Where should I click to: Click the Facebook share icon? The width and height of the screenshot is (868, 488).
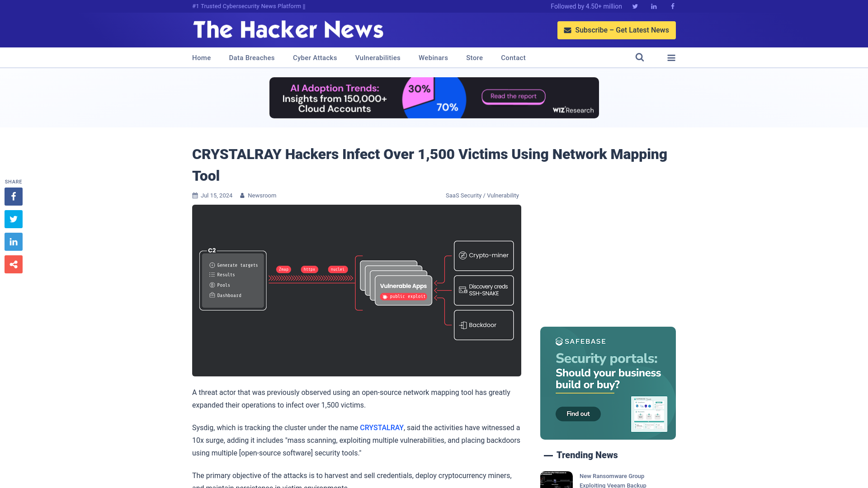pyautogui.click(x=13, y=196)
